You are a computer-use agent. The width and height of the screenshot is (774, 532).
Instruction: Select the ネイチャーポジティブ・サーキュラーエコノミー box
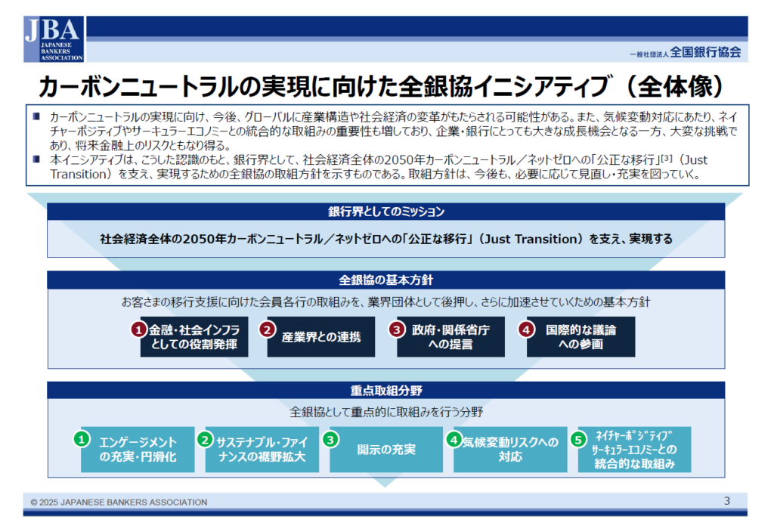634,450
